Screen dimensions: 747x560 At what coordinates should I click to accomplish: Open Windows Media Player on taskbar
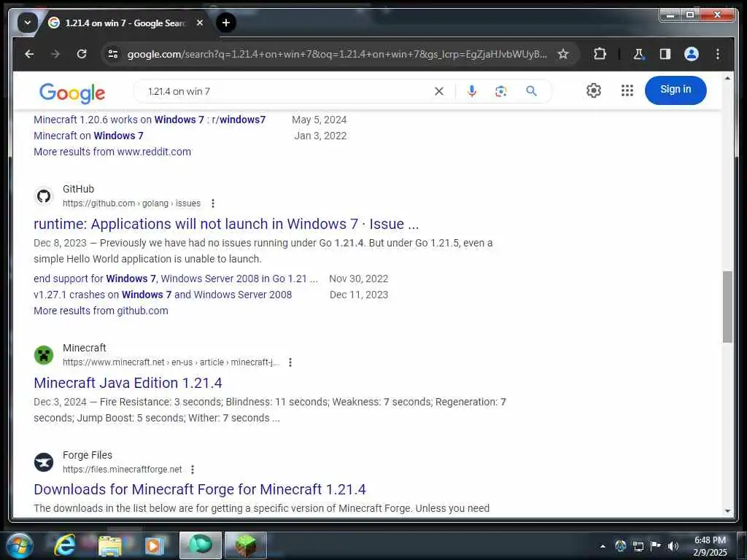point(153,545)
